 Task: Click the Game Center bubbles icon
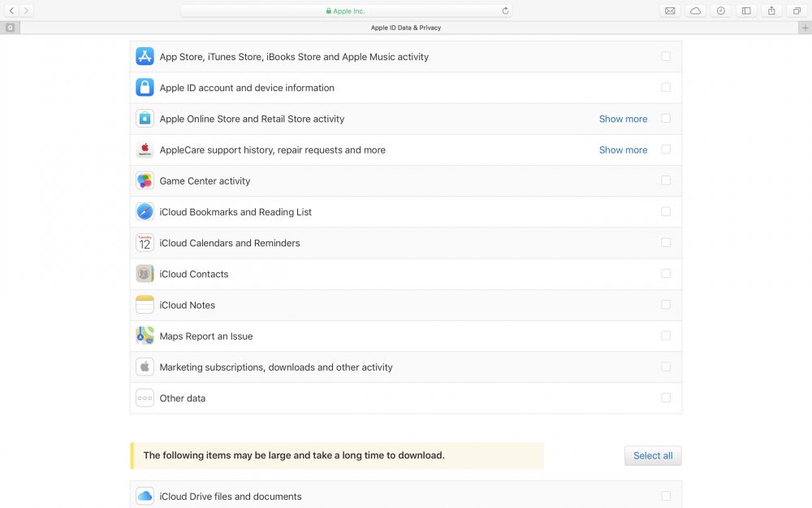(145, 180)
